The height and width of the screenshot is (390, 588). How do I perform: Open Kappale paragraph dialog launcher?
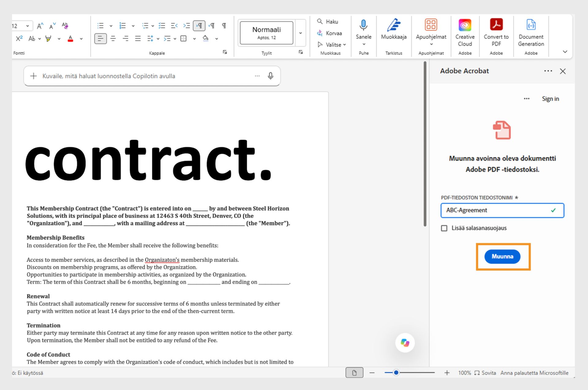pos(225,52)
